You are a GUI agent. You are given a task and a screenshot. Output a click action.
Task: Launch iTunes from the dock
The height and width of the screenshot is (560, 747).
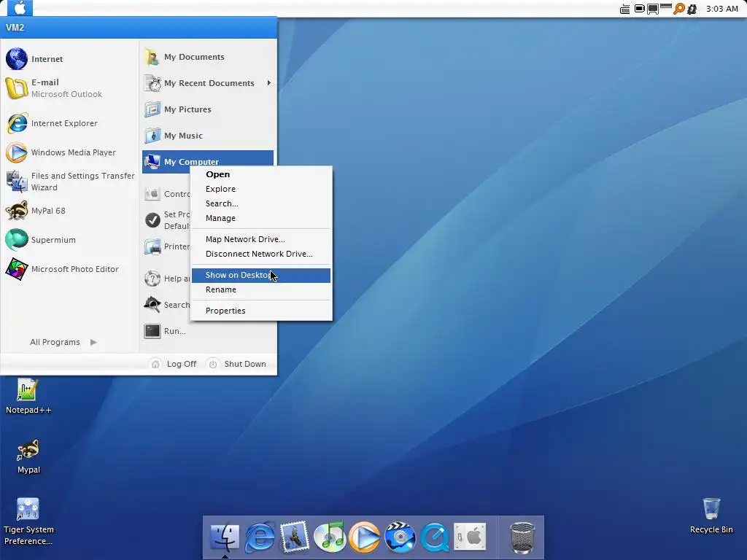click(330, 537)
